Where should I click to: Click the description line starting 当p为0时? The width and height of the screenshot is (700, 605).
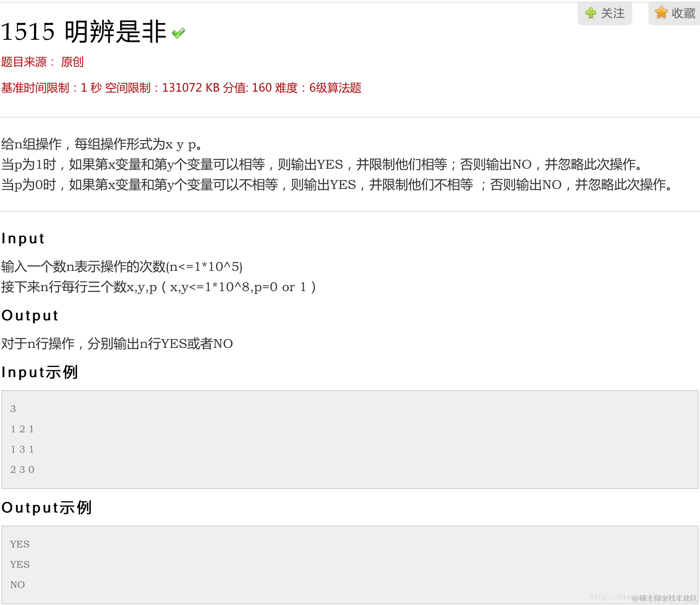coord(337,185)
